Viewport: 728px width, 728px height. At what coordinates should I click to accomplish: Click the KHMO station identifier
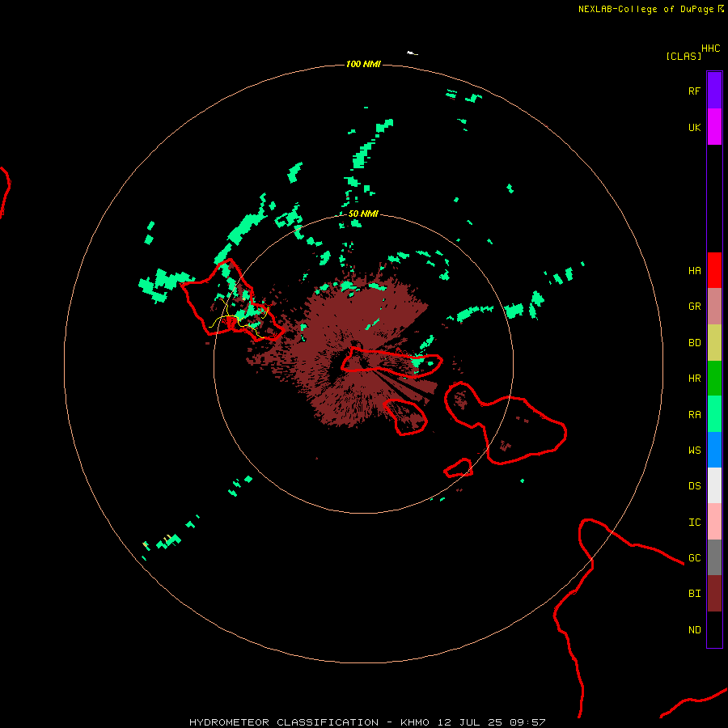point(415,722)
